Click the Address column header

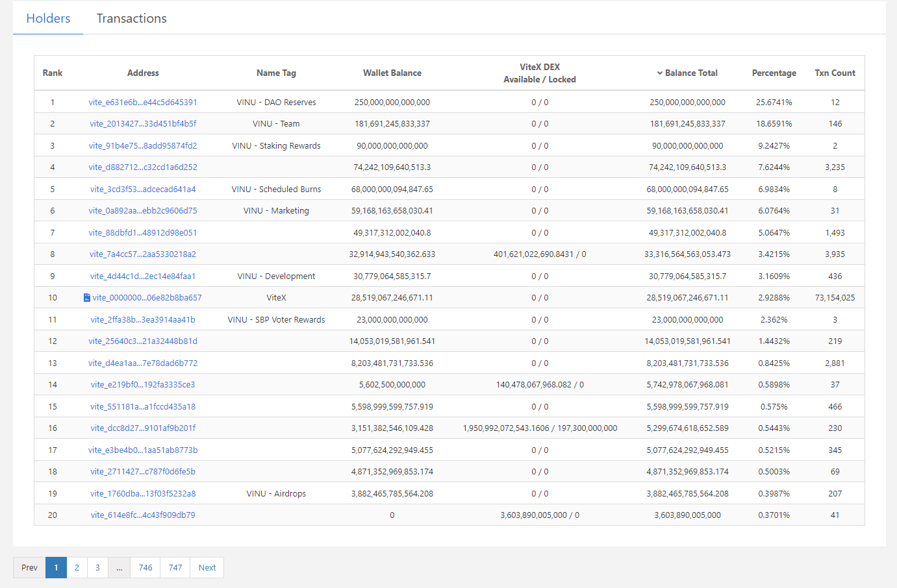point(143,73)
